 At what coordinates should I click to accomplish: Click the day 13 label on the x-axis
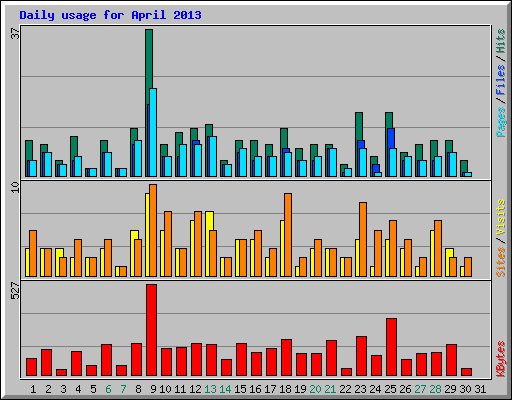(x=210, y=389)
